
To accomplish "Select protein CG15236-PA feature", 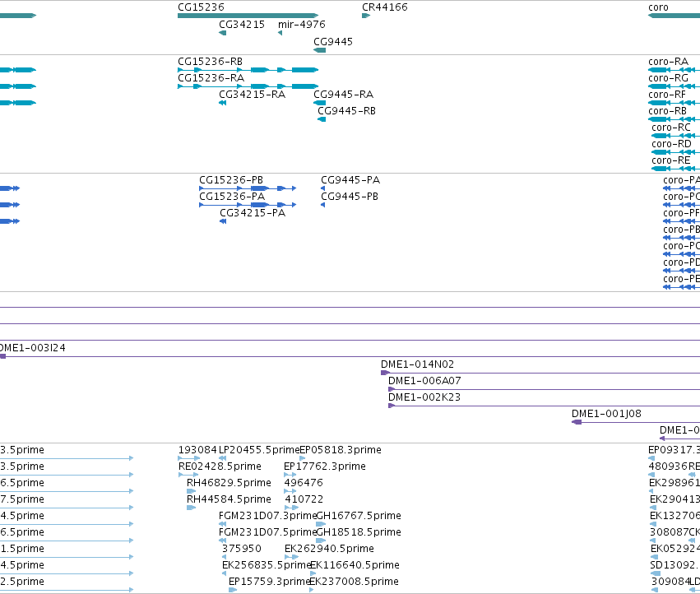I will tap(248, 205).
